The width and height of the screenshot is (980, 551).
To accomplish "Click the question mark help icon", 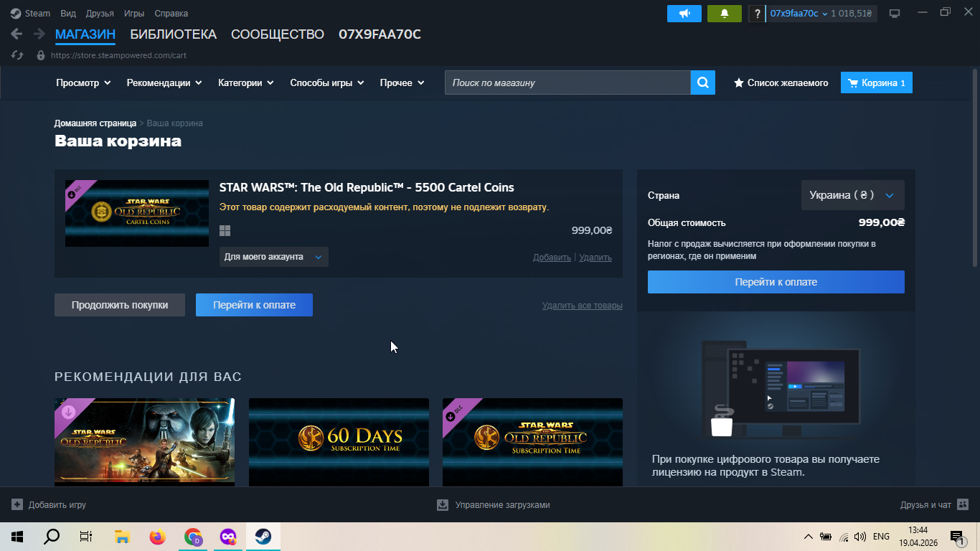I will [757, 14].
